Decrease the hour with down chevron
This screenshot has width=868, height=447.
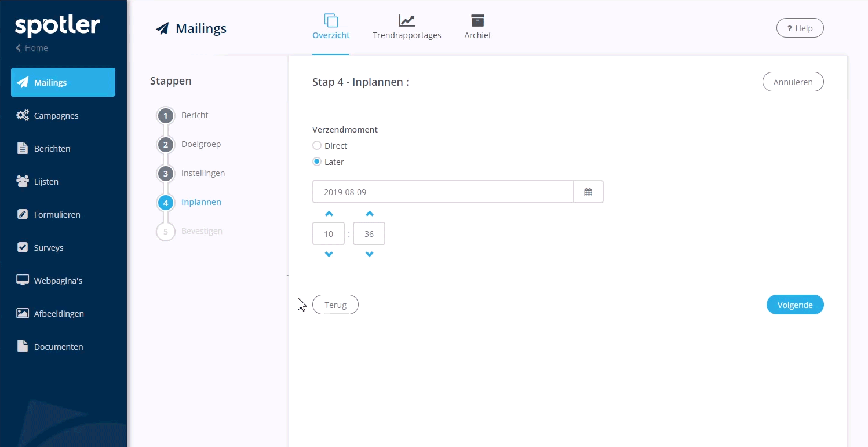coord(329,254)
